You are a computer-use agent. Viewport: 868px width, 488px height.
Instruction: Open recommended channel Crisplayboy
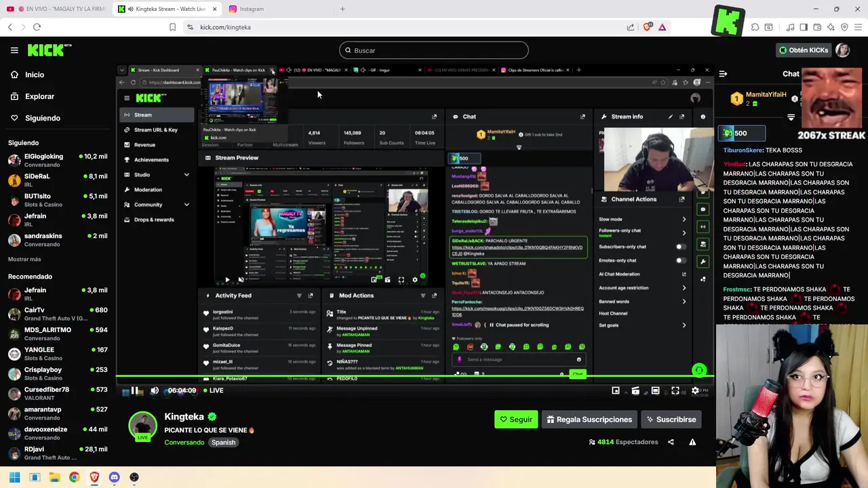pyautogui.click(x=58, y=373)
